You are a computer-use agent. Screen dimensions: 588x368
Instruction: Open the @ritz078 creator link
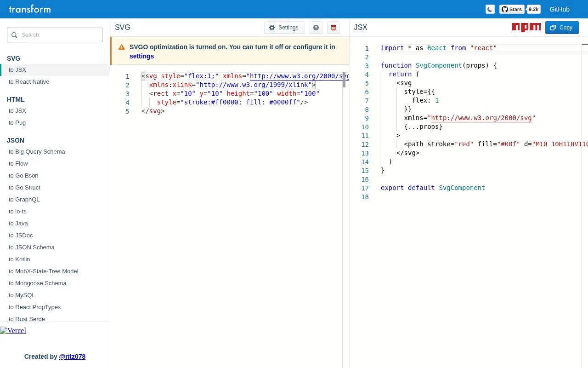72,356
